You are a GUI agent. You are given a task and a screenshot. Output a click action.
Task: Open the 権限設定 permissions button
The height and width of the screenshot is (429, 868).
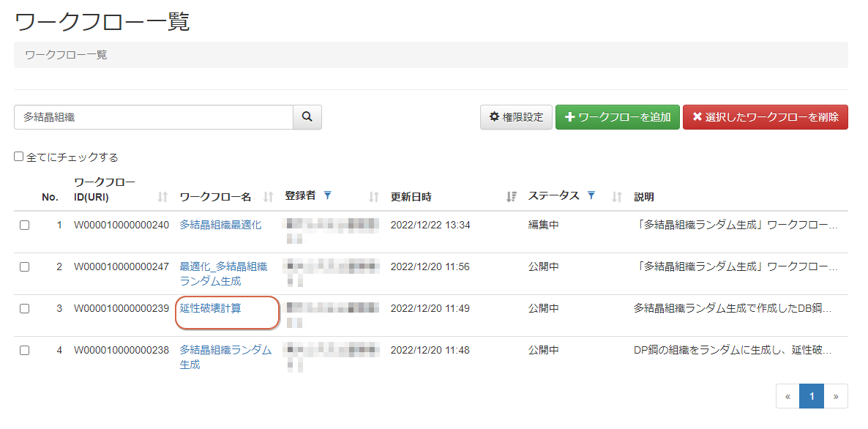pyautogui.click(x=516, y=117)
